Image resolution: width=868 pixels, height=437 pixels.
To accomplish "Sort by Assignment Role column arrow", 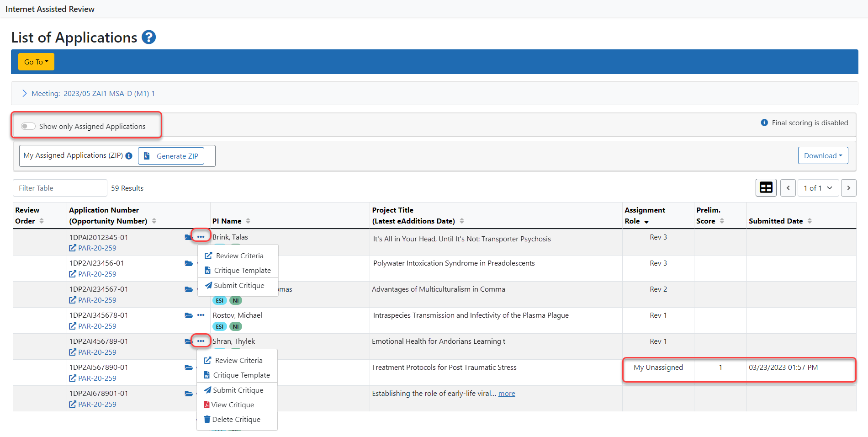I will coord(646,222).
